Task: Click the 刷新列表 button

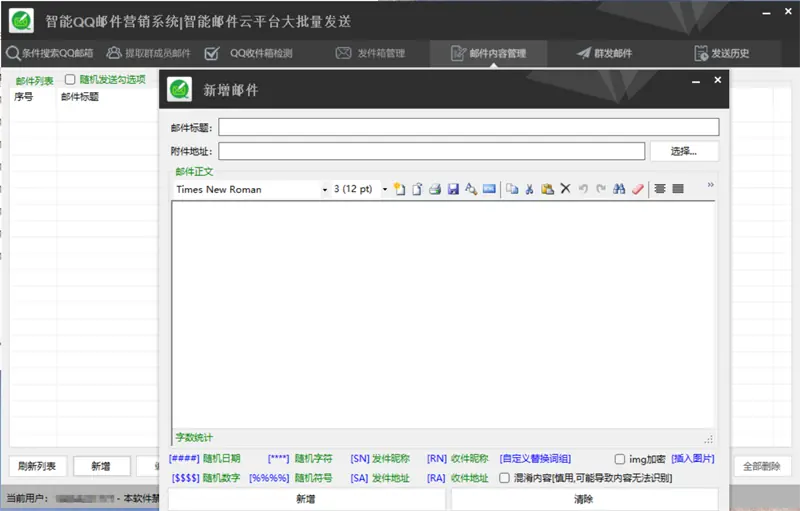Action: 37,466
